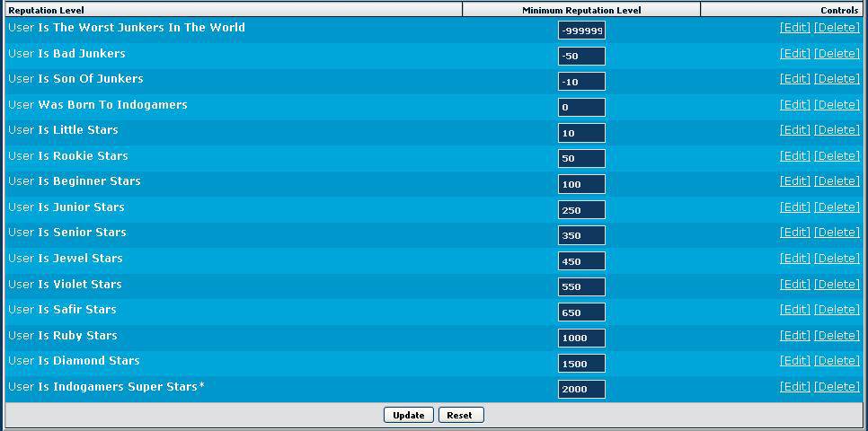
Task: Delete the Ruby Stars level
Action: pyautogui.click(x=837, y=335)
